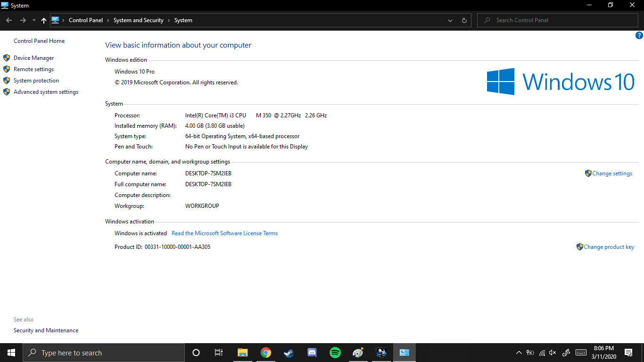Open the blue Help question mark icon
The height and width of the screenshot is (362, 644).
[639, 35]
